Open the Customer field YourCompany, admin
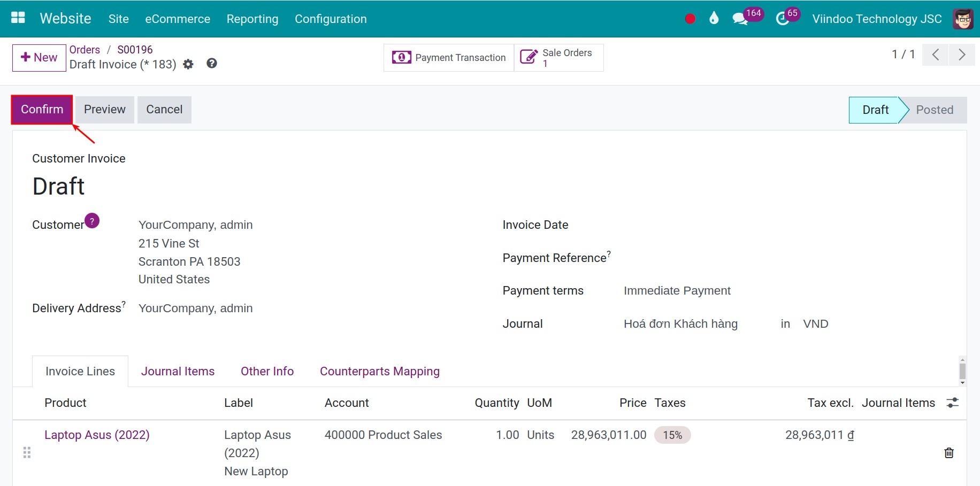This screenshot has width=980, height=486. pyautogui.click(x=196, y=225)
